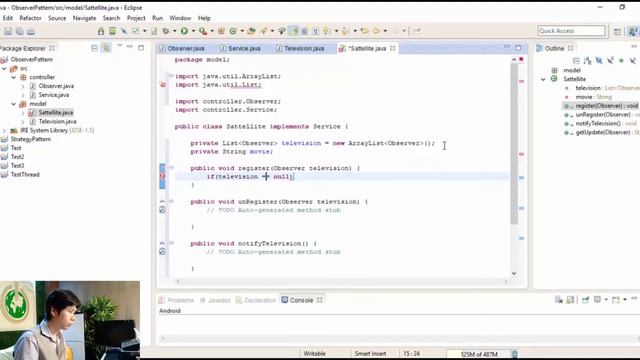640x360 pixels.
Task: Click the editor vertical scrollbar
Action: click(x=514, y=143)
